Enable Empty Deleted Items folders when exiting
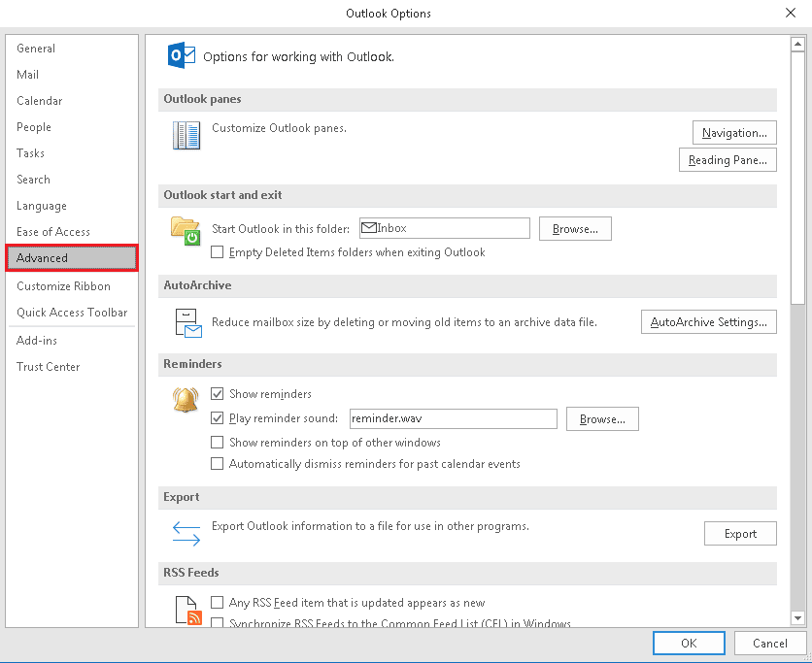 [217, 252]
